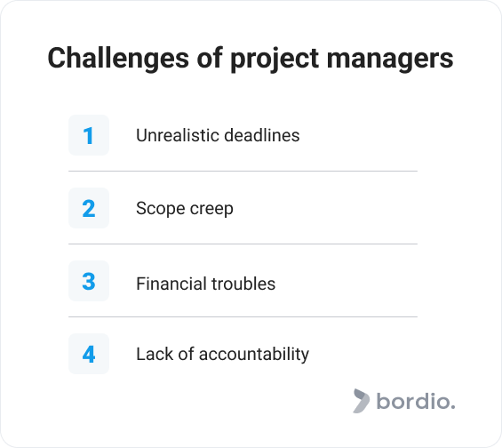
Task: Click the number 4 badge
Action: [x=89, y=354]
